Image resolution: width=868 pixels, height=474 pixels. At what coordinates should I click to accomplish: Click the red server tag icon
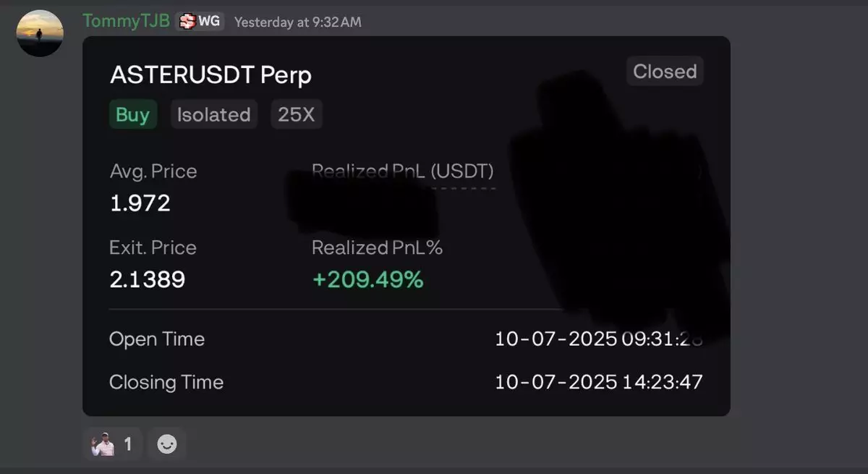[x=188, y=22]
